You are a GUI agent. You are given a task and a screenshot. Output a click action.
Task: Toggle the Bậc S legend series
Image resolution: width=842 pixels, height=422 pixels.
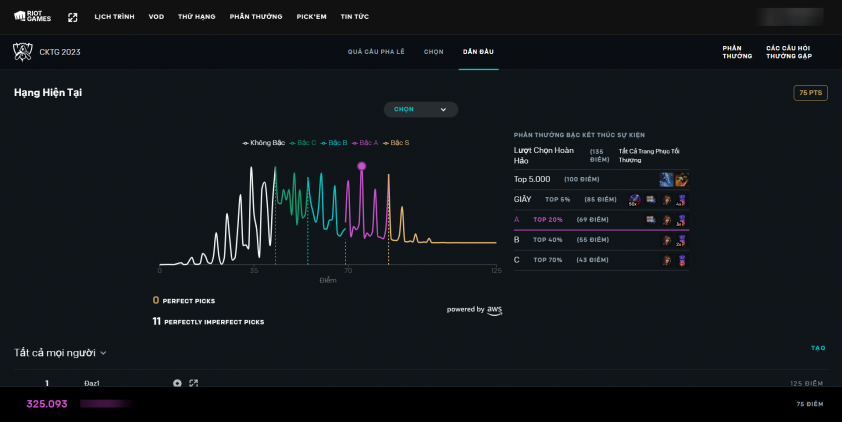[396, 143]
